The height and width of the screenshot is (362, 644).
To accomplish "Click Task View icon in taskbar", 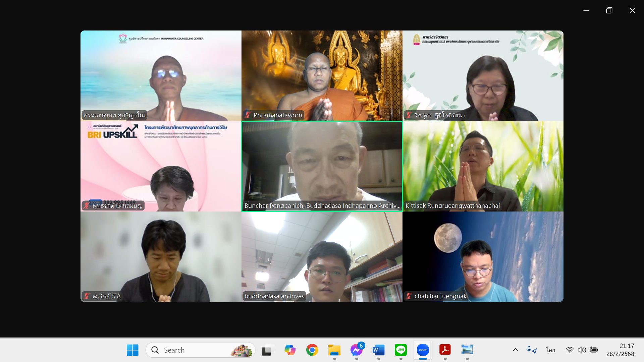I will [267, 350].
